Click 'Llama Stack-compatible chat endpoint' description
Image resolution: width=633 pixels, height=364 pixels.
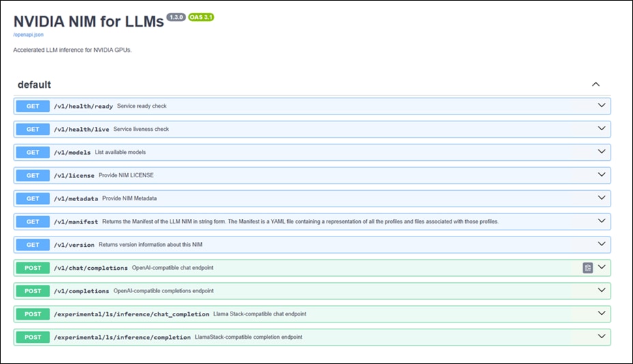pyautogui.click(x=260, y=314)
